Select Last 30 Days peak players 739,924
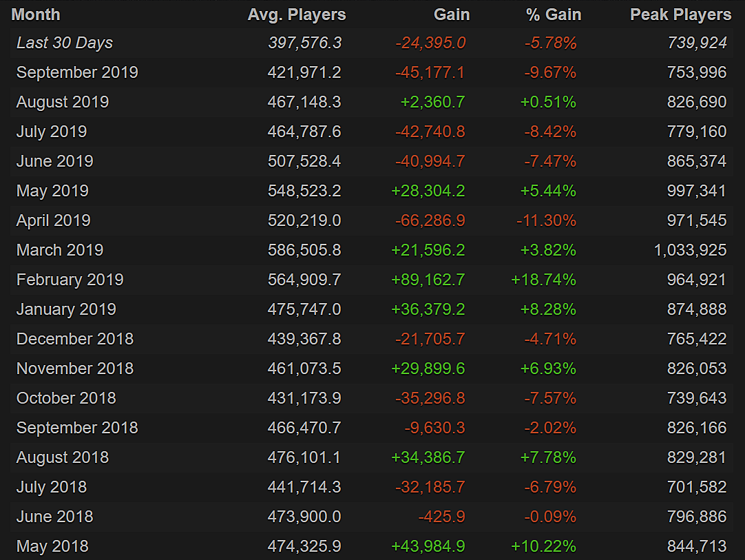The width and height of the screenshot is (745, 560). (x=697, y=43)
